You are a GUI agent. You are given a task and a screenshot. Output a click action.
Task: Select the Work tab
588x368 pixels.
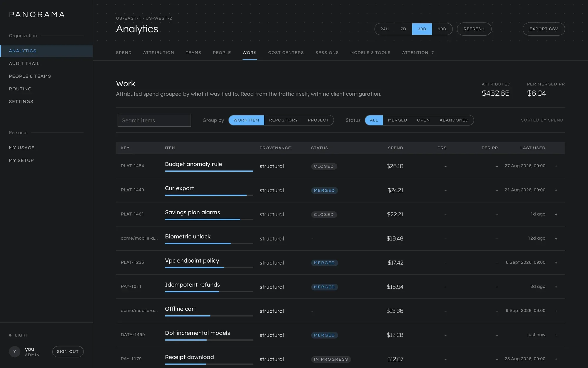tap(250, 53)
